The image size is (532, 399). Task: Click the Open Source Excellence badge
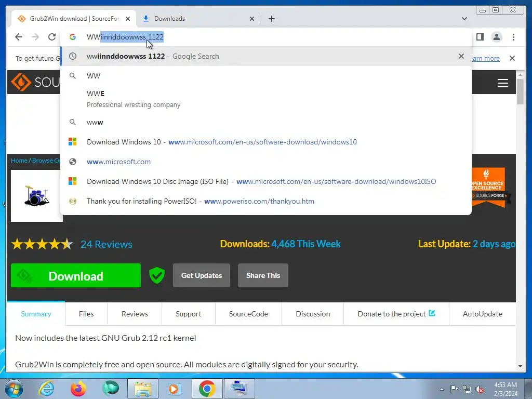[x=488, y=187]
